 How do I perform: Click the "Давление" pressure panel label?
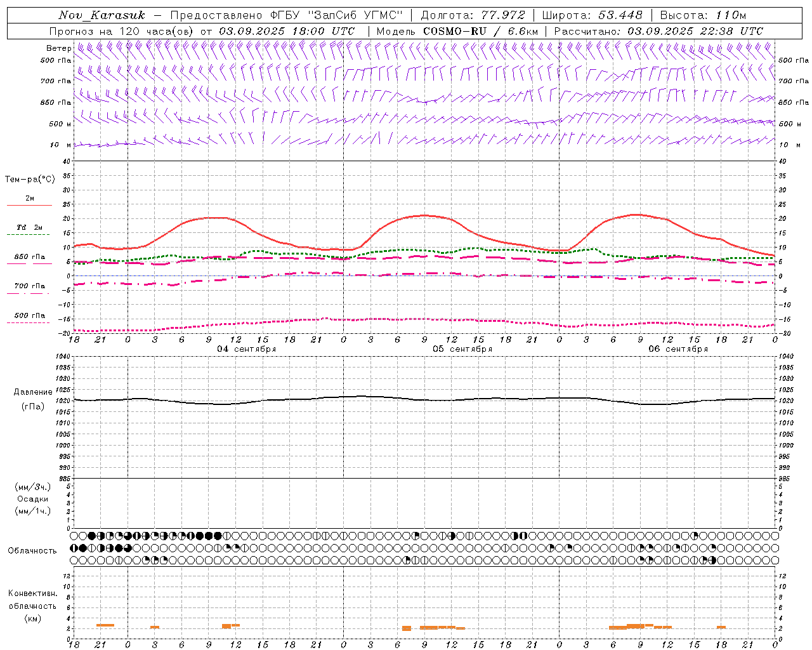tap(33, 392)
